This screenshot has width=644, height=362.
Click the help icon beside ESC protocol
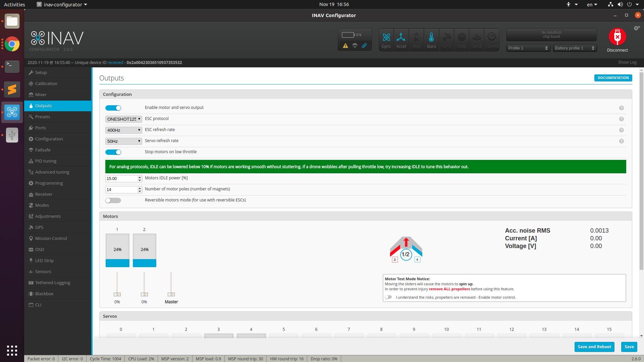pos(621,119)
